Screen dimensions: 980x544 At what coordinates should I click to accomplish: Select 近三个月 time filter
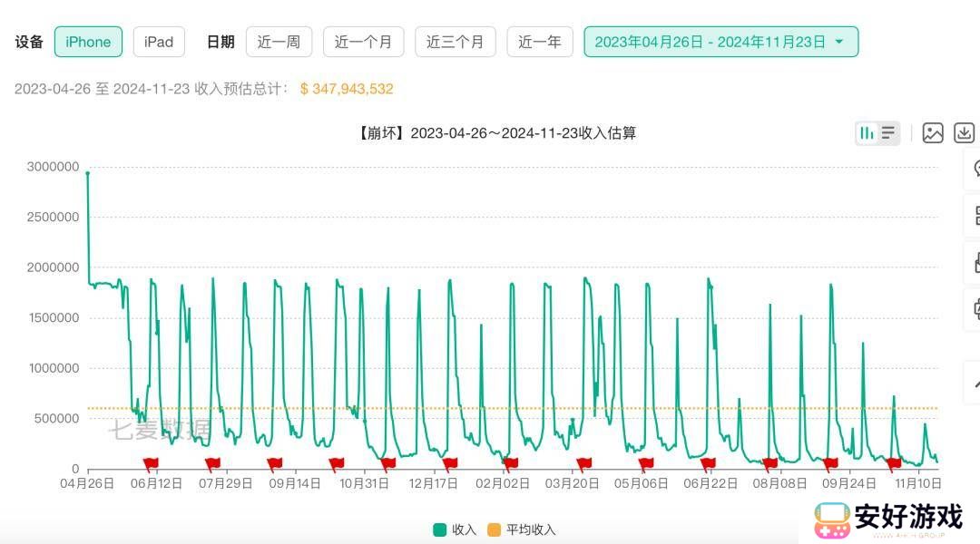point(455,42)
